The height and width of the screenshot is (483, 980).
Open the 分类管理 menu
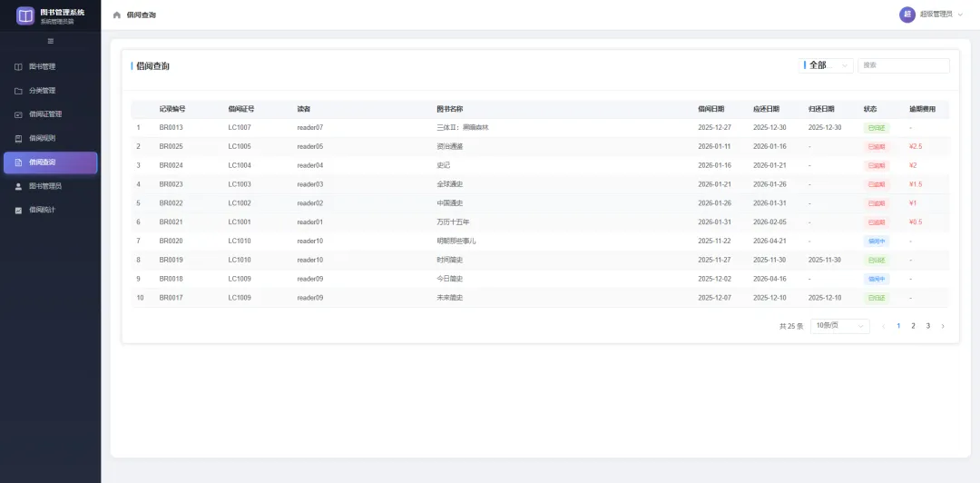tap(50, 91)
